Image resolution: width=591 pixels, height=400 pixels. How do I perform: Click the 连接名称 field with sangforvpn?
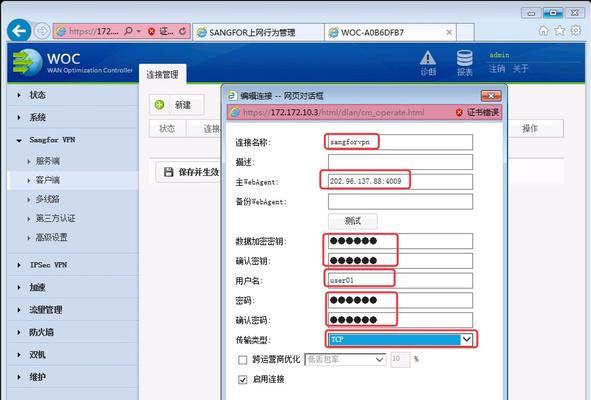point(400,142)
